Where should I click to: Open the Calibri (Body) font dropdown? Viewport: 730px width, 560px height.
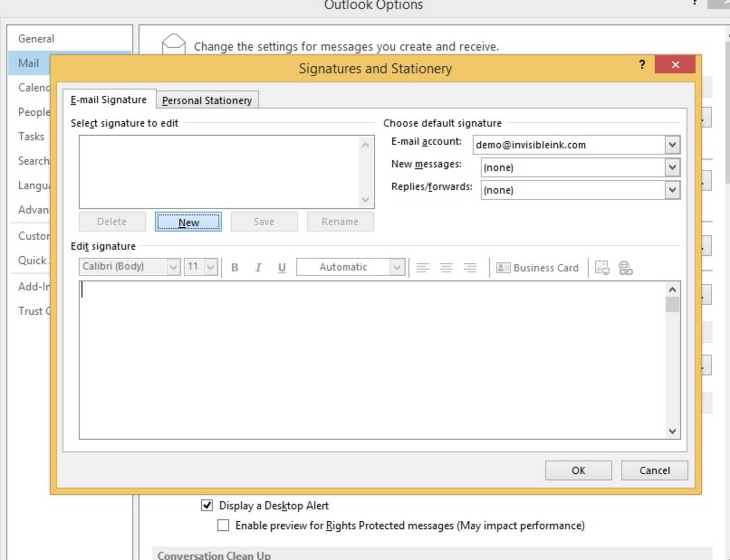pos(173,267)
